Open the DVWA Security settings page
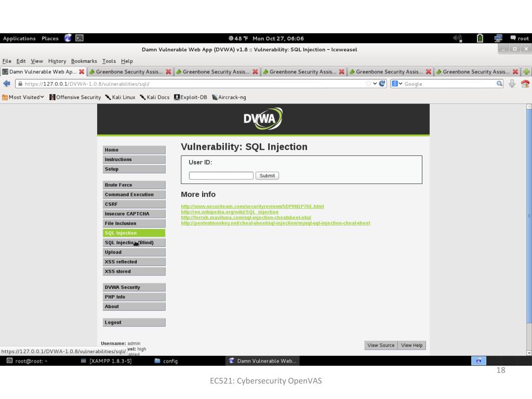Viewport: 532px width, 399px height. pos(134,287)
